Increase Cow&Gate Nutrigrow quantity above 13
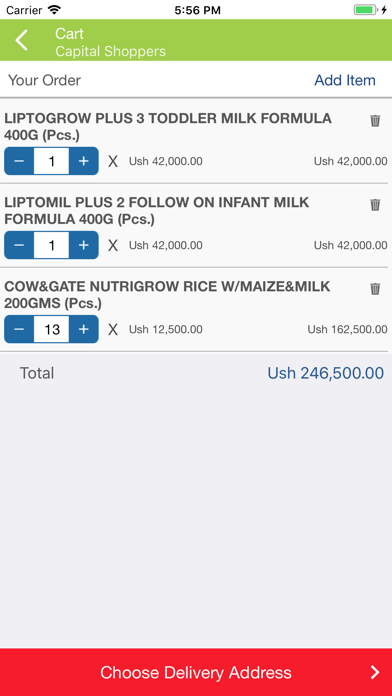The width and height of the screenshot is (392, 696). pos(83,329)
